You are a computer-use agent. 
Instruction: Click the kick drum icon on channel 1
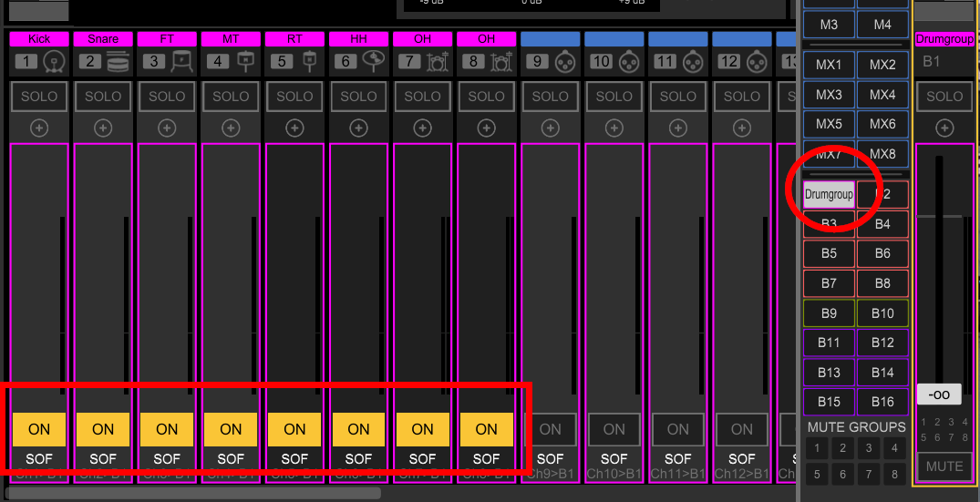coord(55,62)
